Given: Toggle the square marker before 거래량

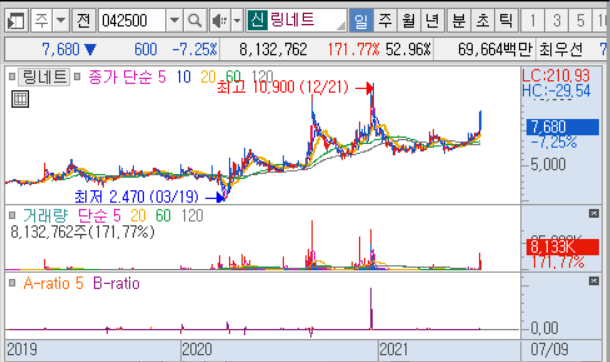Looking at the screenshot, I should [x=12, y=215].
